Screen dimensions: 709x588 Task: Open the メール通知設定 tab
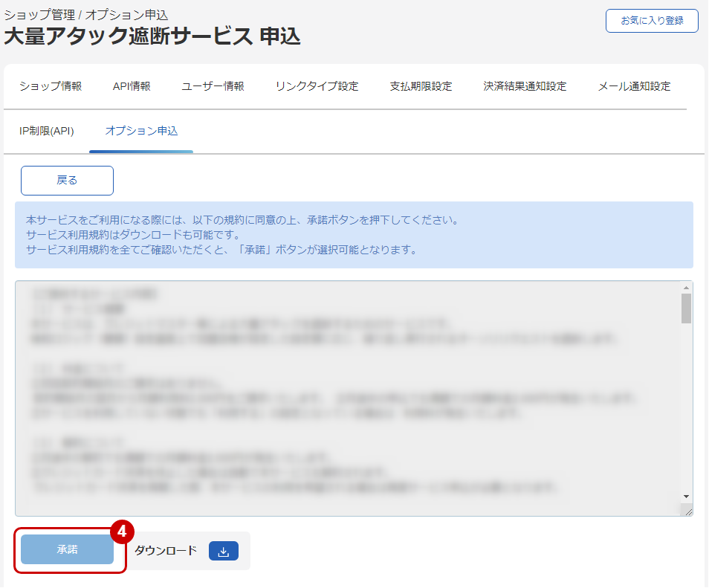tap(633, 85)
